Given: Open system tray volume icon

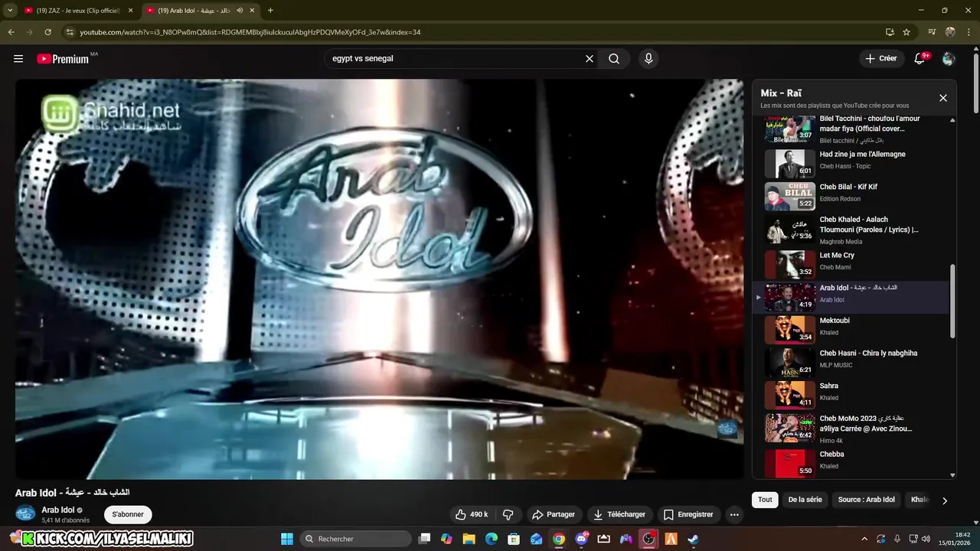Looking at the screenshot, I should 926,539.
